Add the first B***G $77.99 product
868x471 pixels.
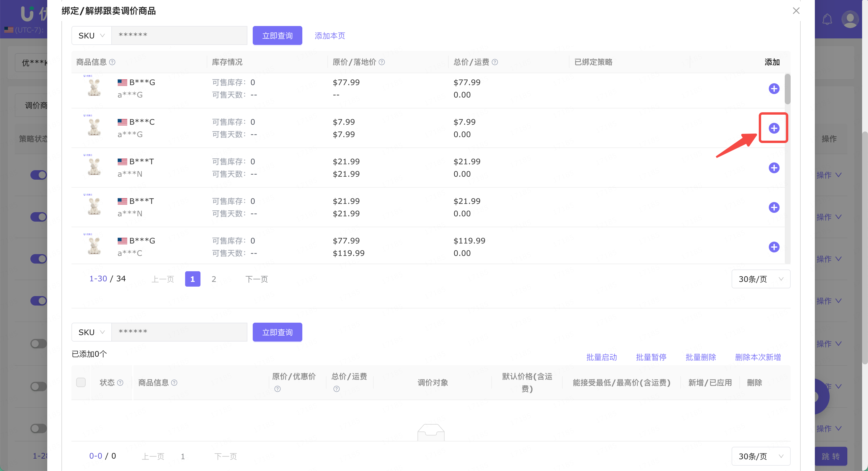coord(774,89)
